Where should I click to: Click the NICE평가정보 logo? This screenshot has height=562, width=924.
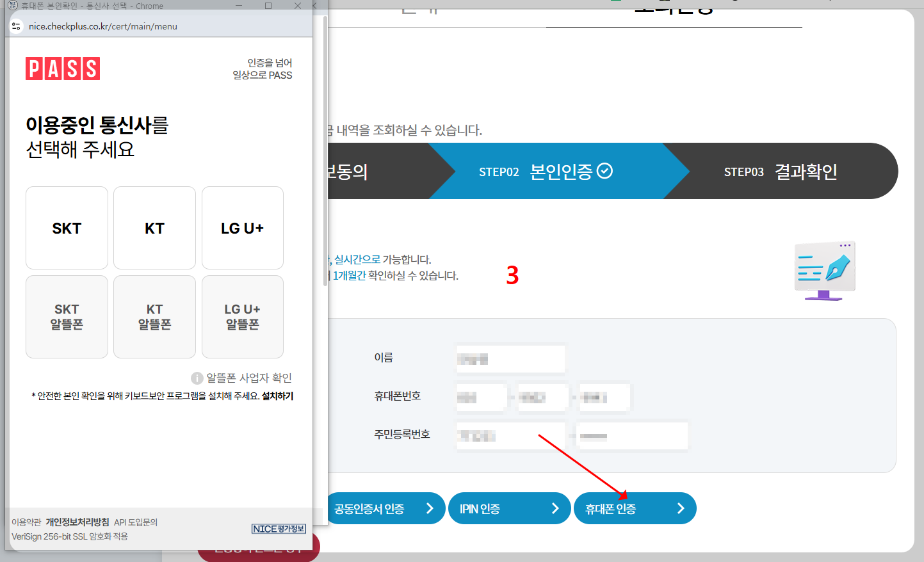tap(279, 529)
